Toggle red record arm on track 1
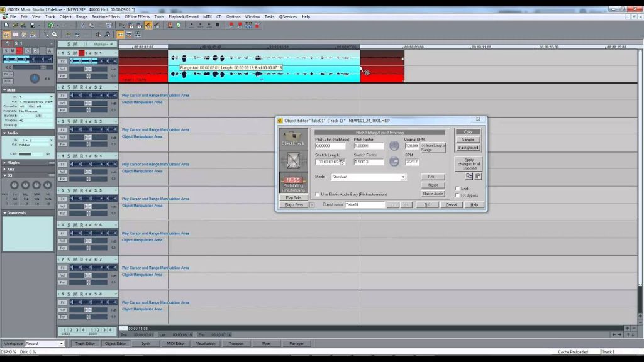 (81, 53)
